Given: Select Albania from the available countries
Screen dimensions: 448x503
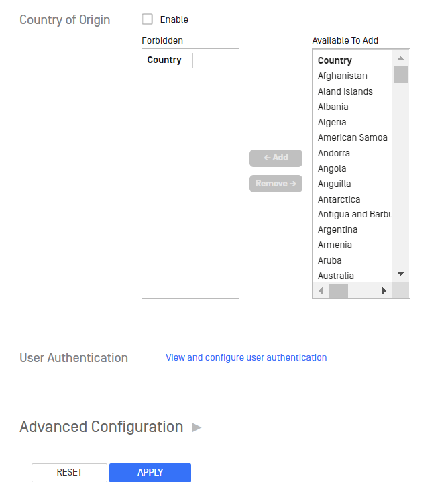Looking at the screenshot, I should (x=333, y=107).
